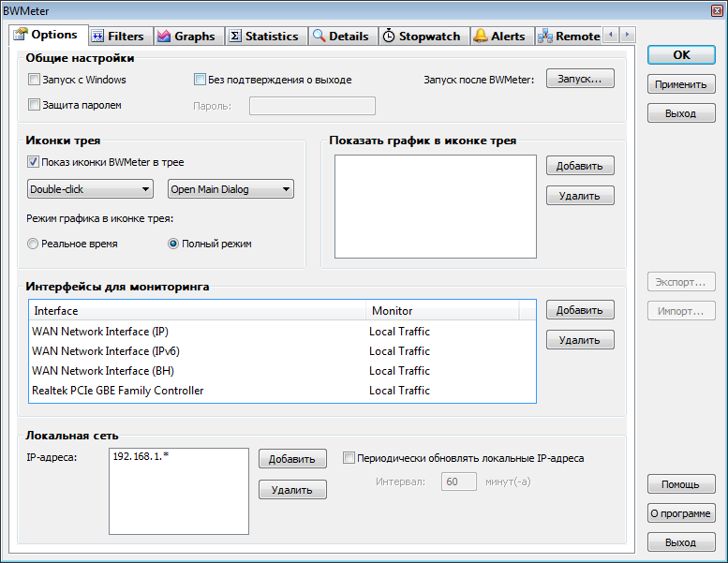Switch to the Details tab
728x563 pixels.
343,37
